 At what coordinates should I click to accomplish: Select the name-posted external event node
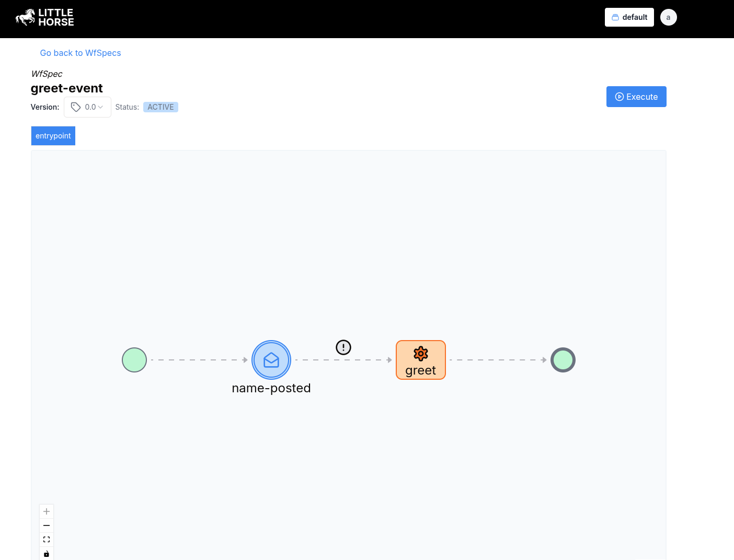[x=271, y=360]
